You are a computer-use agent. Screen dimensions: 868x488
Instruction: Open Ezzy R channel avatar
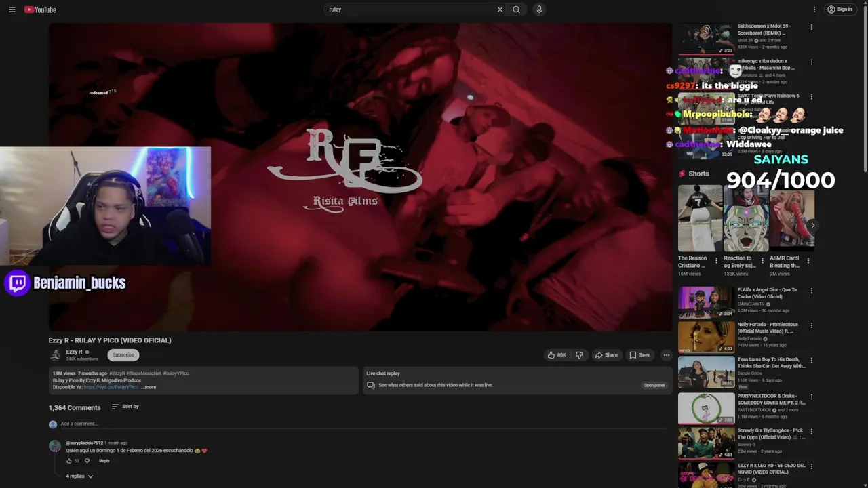pyautogui.click(x=55, y=355)
